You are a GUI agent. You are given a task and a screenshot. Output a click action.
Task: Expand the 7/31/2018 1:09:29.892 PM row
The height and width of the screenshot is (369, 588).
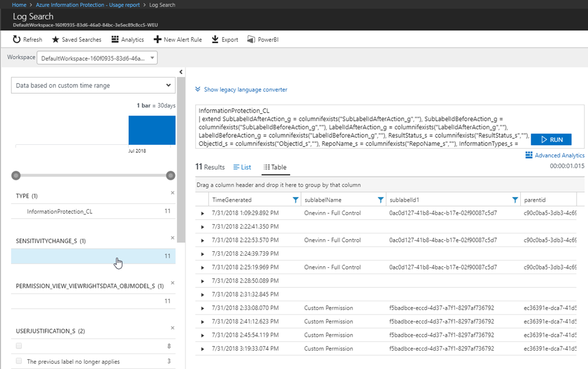click(x=202, y=213)
